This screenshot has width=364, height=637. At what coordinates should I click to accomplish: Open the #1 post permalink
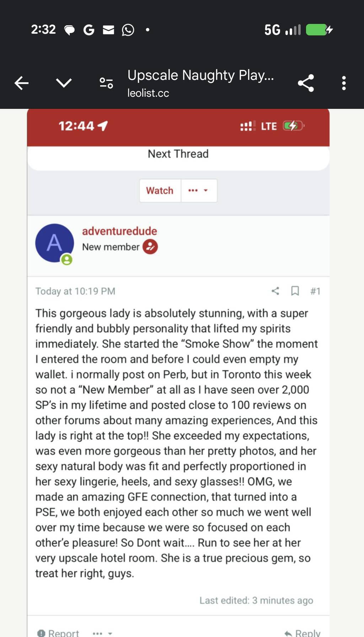point(315,291)
